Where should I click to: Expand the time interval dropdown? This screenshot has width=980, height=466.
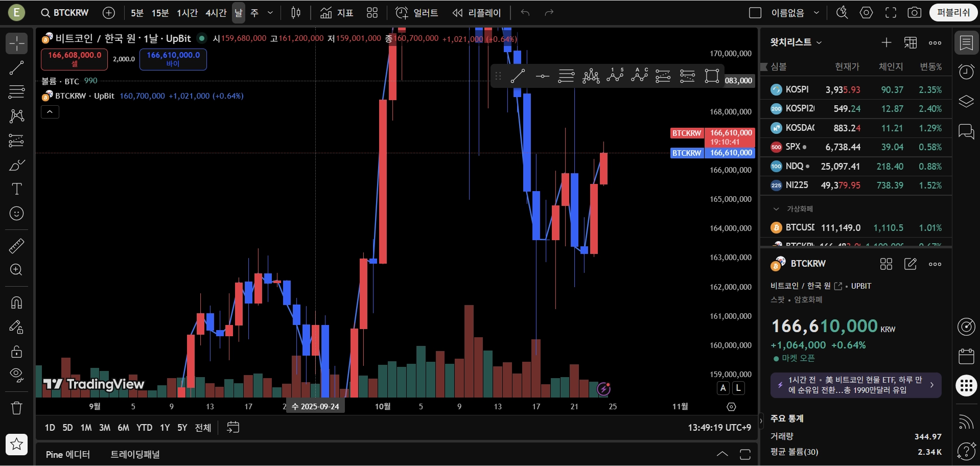click(x=270, y=13)
